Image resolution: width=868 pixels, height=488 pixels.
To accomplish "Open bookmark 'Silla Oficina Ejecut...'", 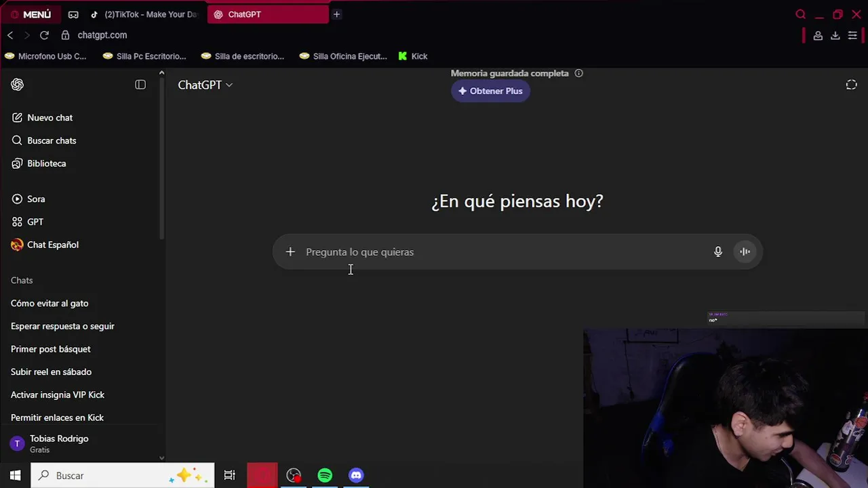I will (343, 56).
